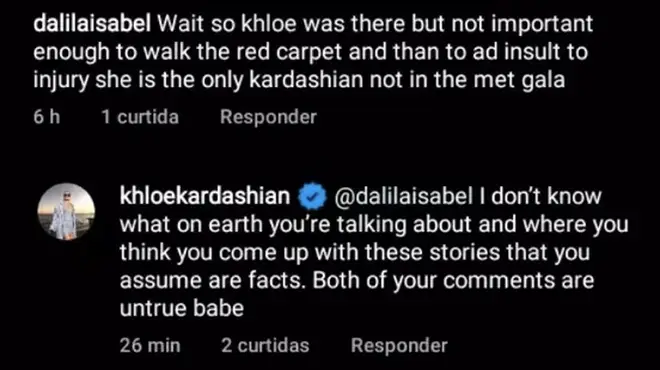This screenshot has width=660, height=370.
Task: View who liked via '1 curtida'
Action: [x=140, y=117]
